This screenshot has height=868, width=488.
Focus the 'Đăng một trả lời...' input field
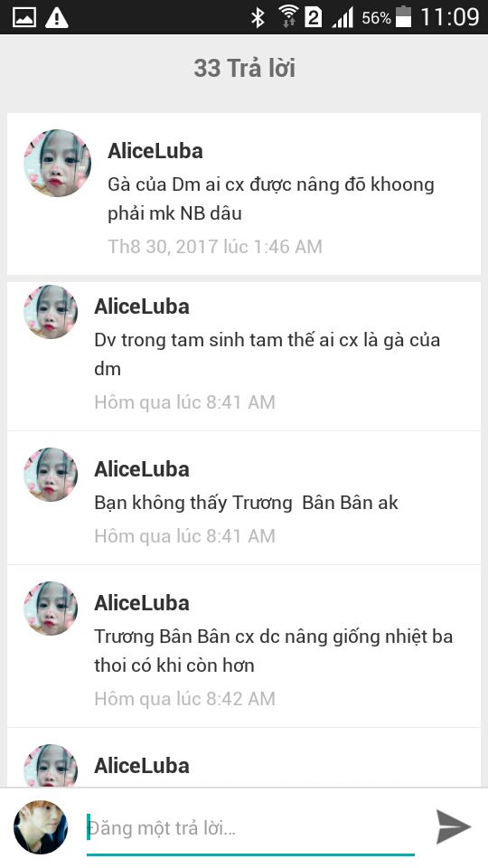tap(250, 829)
